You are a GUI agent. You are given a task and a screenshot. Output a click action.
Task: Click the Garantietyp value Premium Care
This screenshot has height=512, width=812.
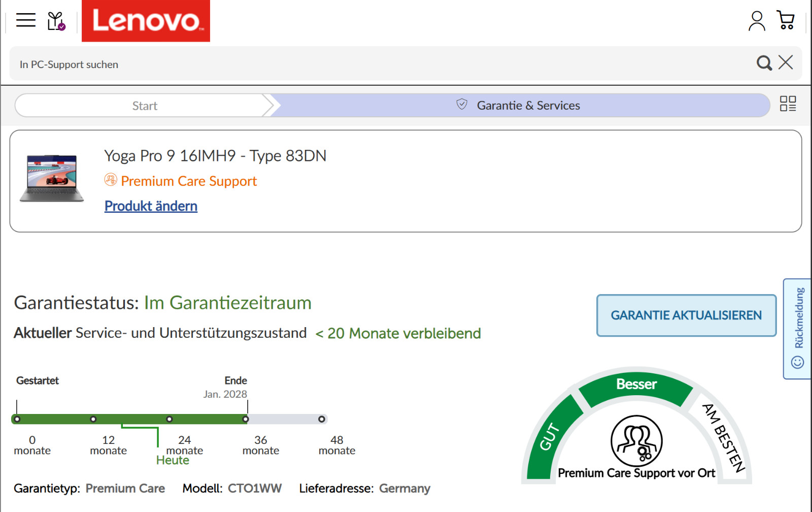point(125,489)
